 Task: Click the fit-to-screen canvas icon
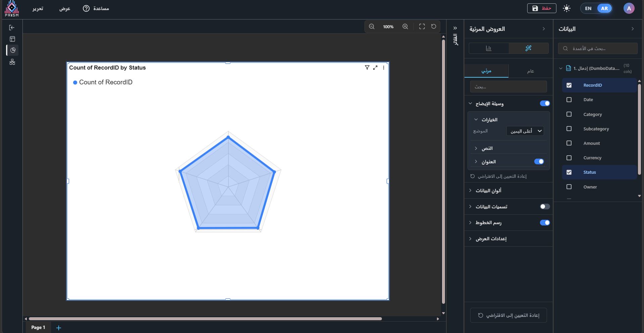pyautogui.click(x=422, y=27)
